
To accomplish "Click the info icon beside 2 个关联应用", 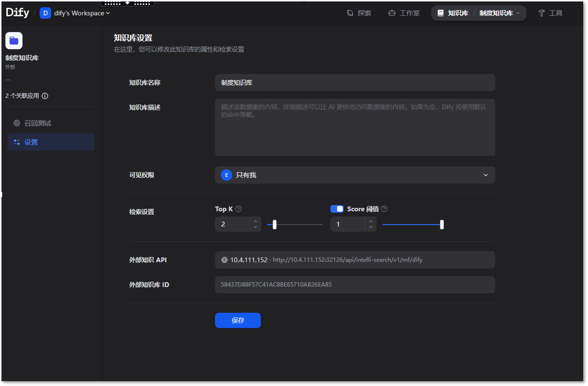I will [45, 96].
